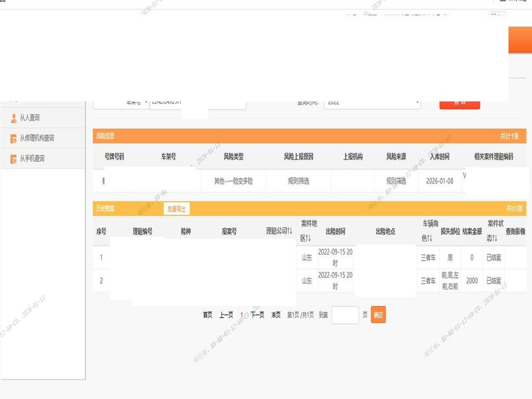The image size is (532, 399).
Task: Click the page jump number input box
Action: pos(344,315)
